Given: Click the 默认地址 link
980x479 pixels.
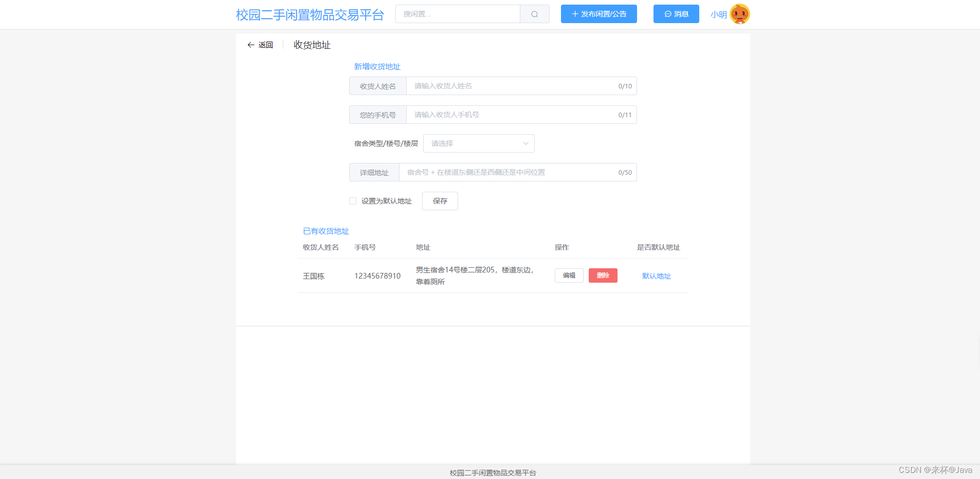Looking at the screenshot, I should click(657, 276).
